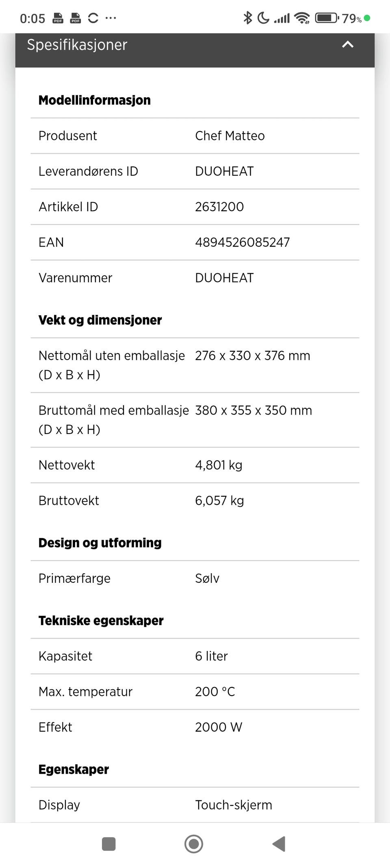This screenshot has width=390, height=868.
Task: Open recent apps square button
Action: (x=108, y=844)
